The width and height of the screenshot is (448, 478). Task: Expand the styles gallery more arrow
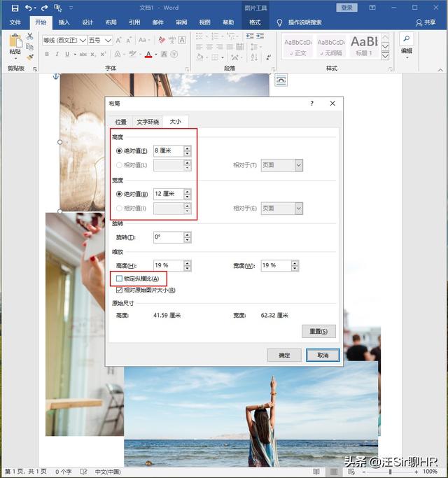point(386,57)
